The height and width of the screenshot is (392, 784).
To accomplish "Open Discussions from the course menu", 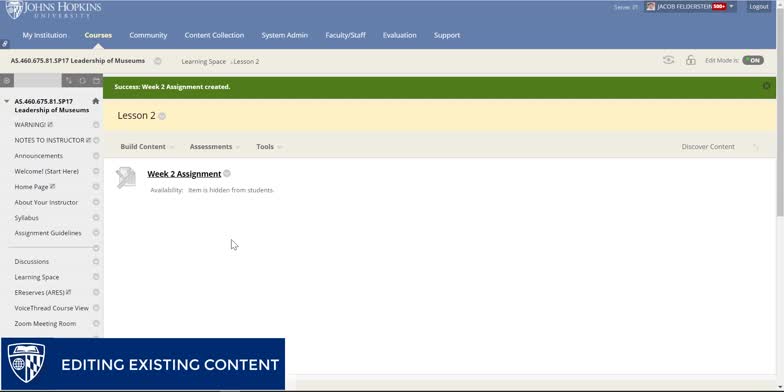I will pyautogui.click(x=32, y=262).
